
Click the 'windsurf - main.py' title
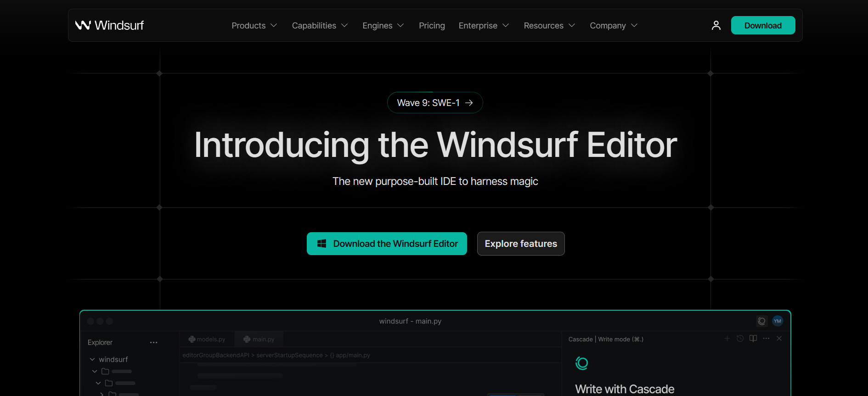coord(410,321)
